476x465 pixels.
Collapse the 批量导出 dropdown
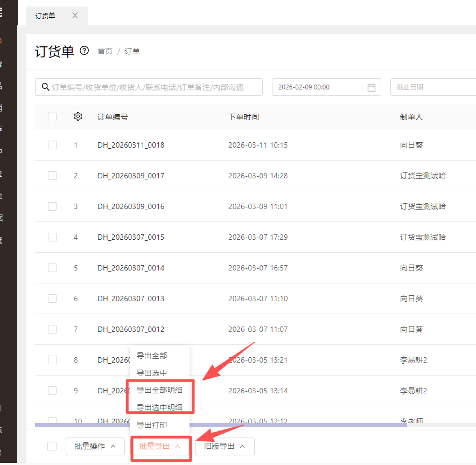point(160,446)
